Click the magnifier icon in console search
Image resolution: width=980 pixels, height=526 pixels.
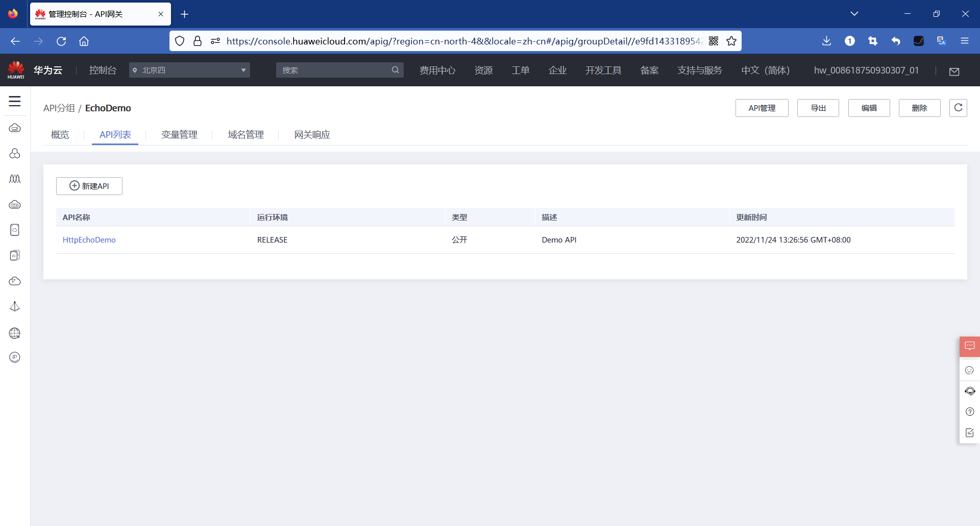tap(395, 70)
